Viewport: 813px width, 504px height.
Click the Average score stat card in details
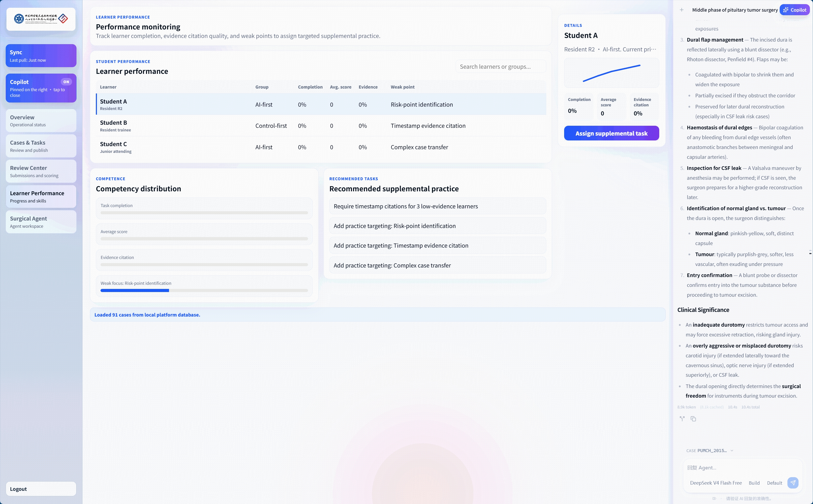pos(611,107)
